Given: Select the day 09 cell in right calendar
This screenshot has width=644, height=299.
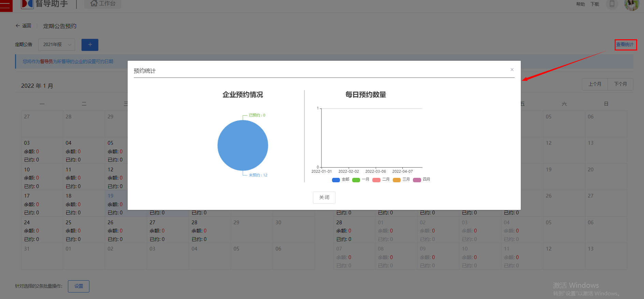Looking at the screenshot, I should pos(438,256).
